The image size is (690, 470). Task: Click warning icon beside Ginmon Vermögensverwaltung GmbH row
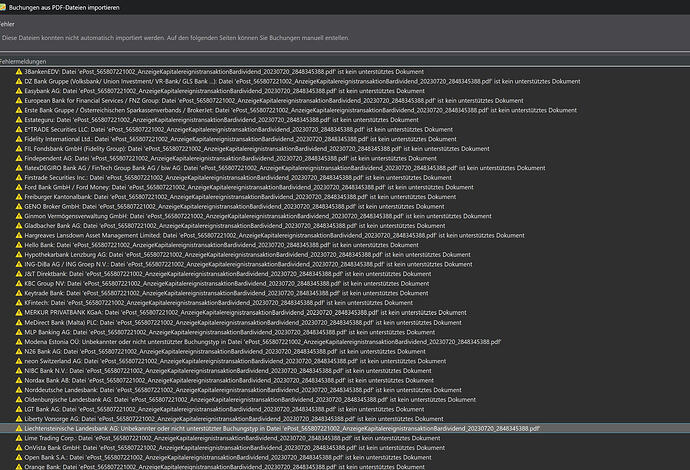click(18, 216)
